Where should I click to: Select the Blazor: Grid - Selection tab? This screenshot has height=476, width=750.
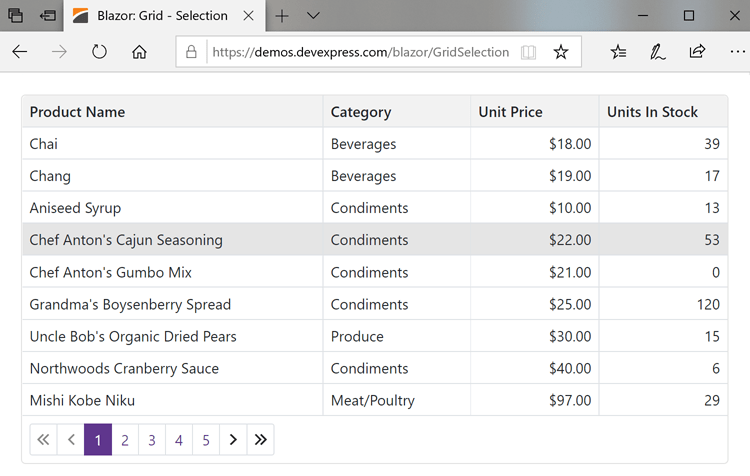(160, 16)
